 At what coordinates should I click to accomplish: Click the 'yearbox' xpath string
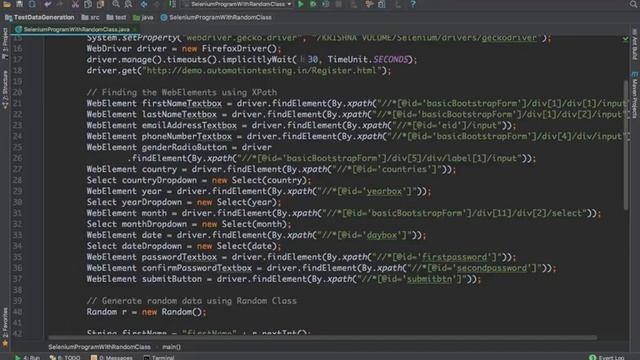384,191
